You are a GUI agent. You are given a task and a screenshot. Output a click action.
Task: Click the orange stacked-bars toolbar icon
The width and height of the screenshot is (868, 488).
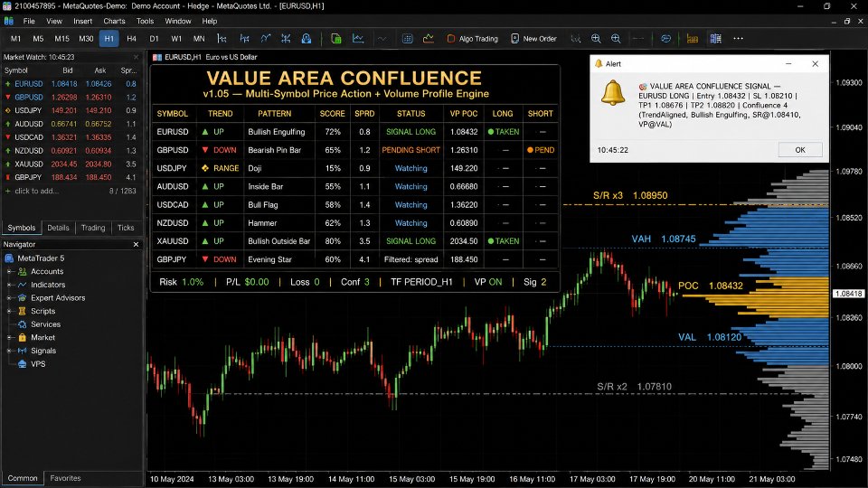pyautogui.click(x=692, y=39)
